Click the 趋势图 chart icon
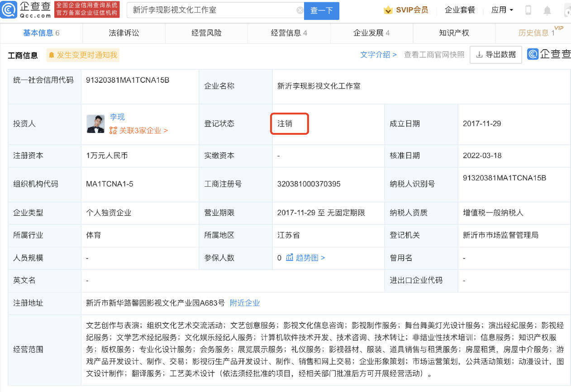 click(290, 257)
